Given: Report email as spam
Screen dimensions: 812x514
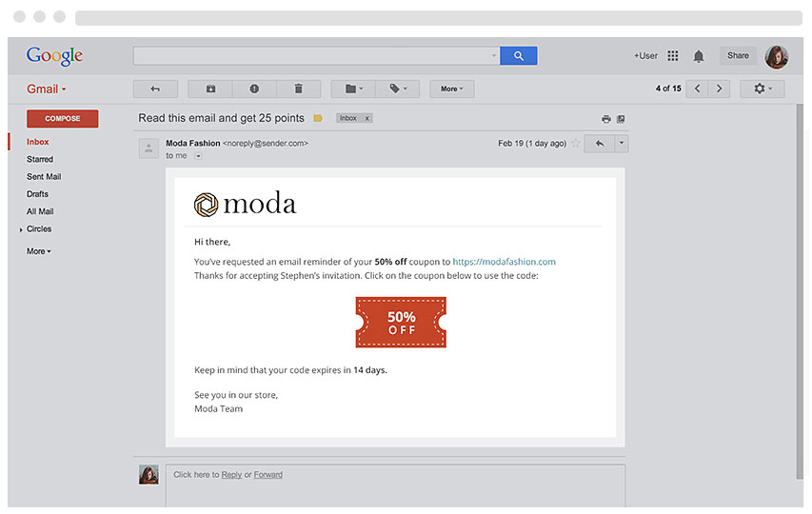Looking at the screenshot, I should 254,89.
